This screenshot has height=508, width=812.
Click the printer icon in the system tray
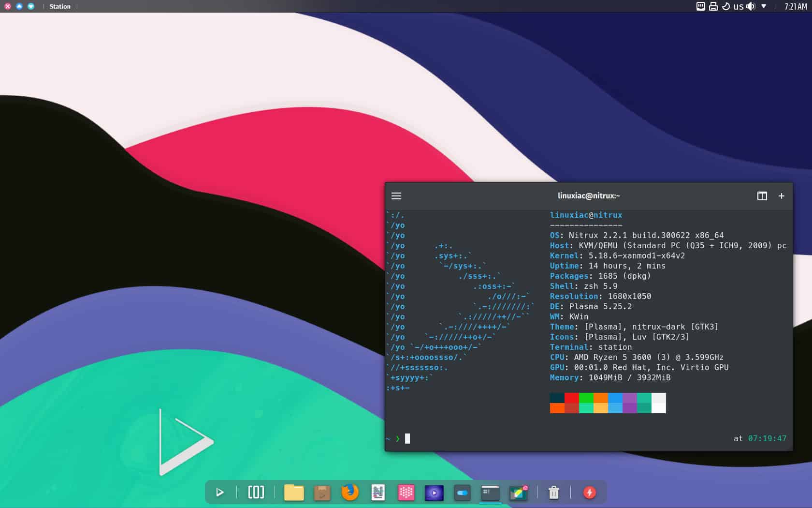[713, 6]
